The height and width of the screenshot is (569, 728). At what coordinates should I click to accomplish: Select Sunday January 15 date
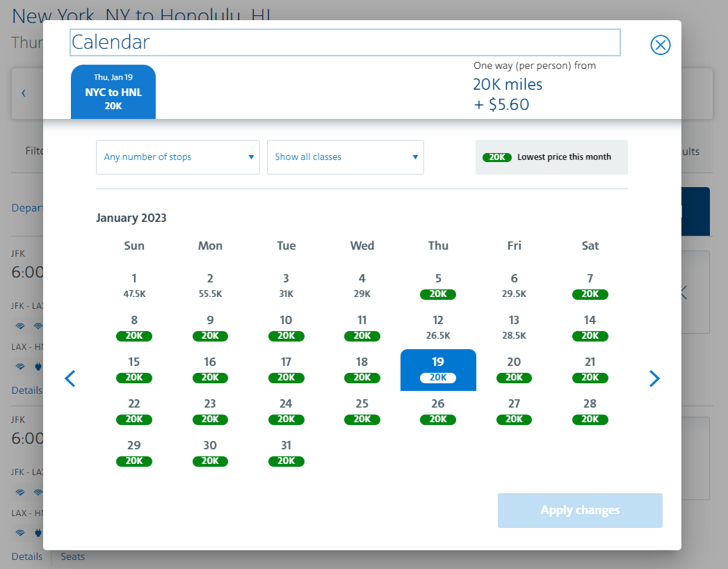(134, 370)
